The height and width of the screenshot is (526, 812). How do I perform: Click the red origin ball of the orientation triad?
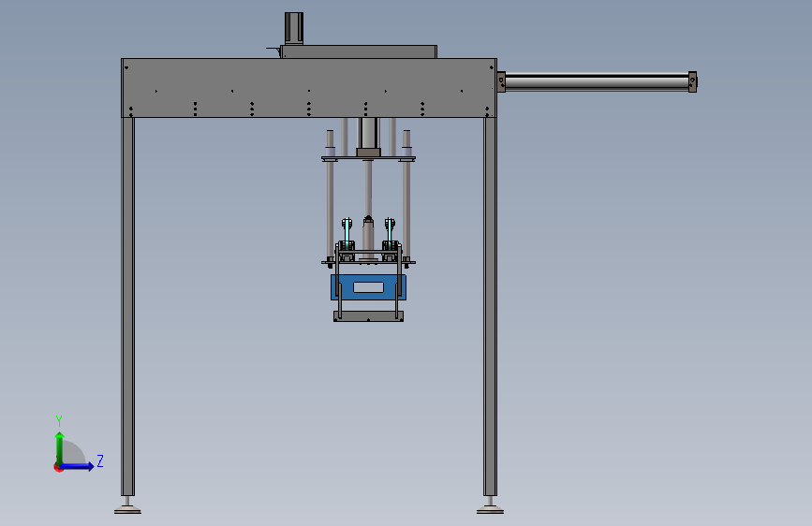point(58,467)
